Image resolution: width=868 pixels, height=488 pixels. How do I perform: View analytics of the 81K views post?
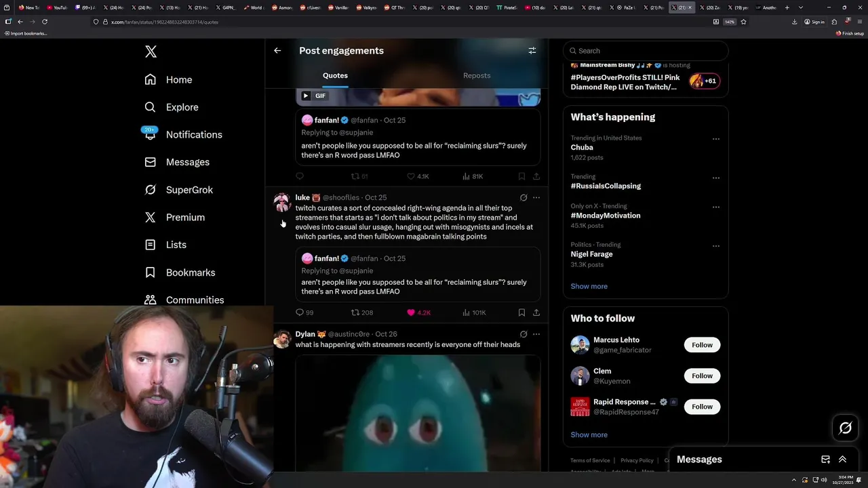pos(472,176)
